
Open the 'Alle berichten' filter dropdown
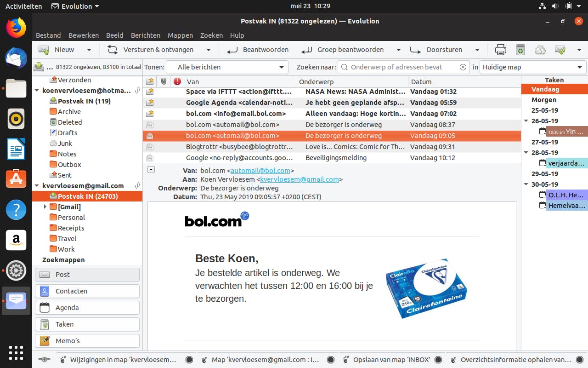(227, 67)
